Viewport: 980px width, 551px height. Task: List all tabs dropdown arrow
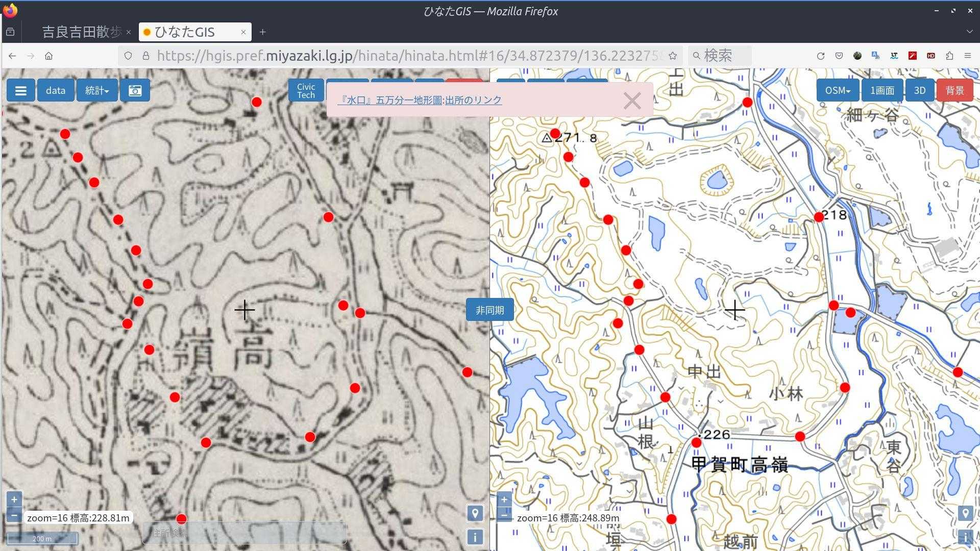(969, 32)
